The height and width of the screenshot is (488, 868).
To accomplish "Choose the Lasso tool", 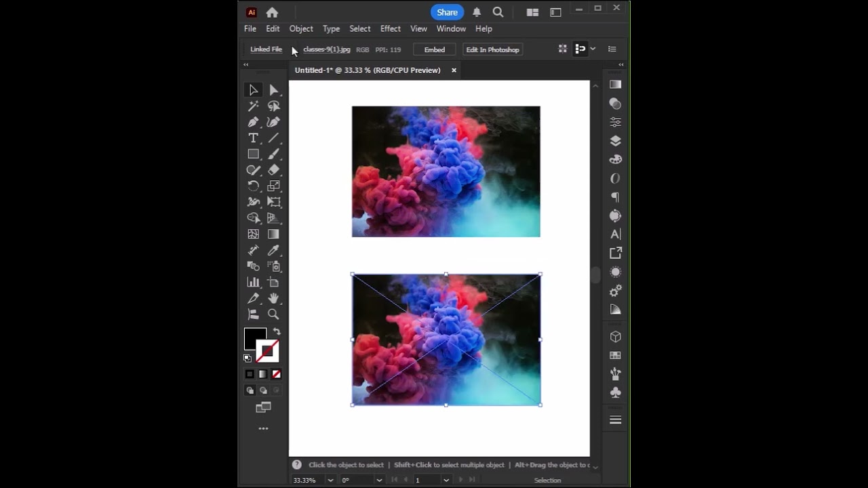I will click(273, 106).
